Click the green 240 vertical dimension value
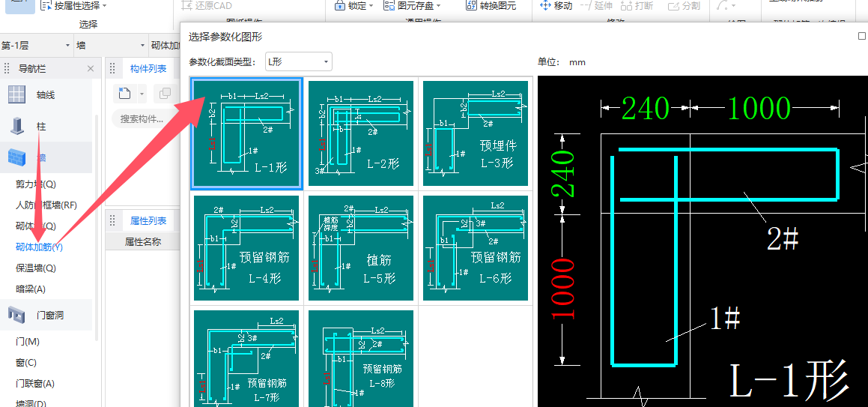The width and height of the screenshot is (868, 407). pyautogui.click(x=565, y=174)
